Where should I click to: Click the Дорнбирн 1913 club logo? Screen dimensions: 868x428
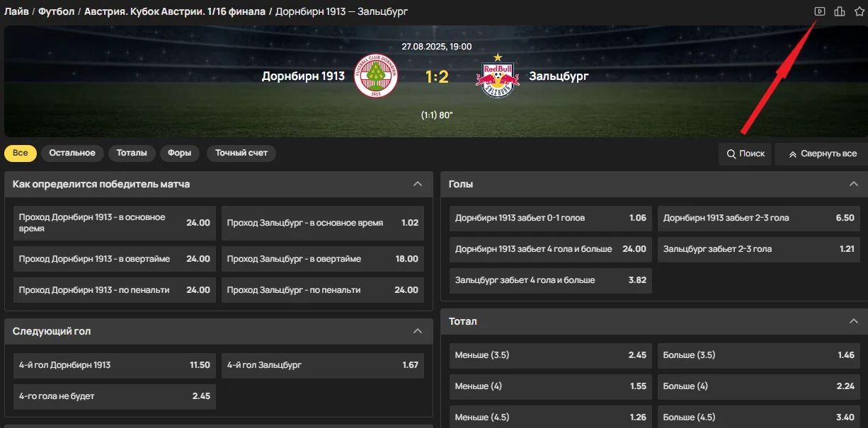point(377,76)
